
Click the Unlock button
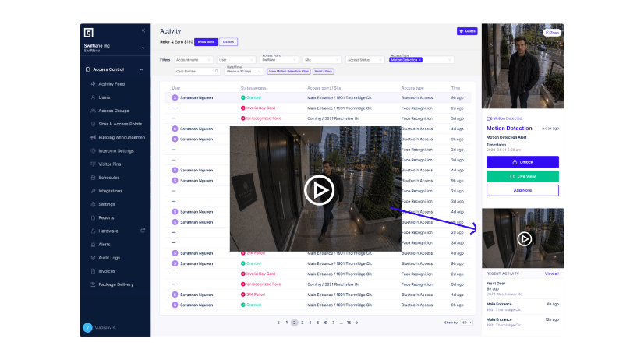522,162
